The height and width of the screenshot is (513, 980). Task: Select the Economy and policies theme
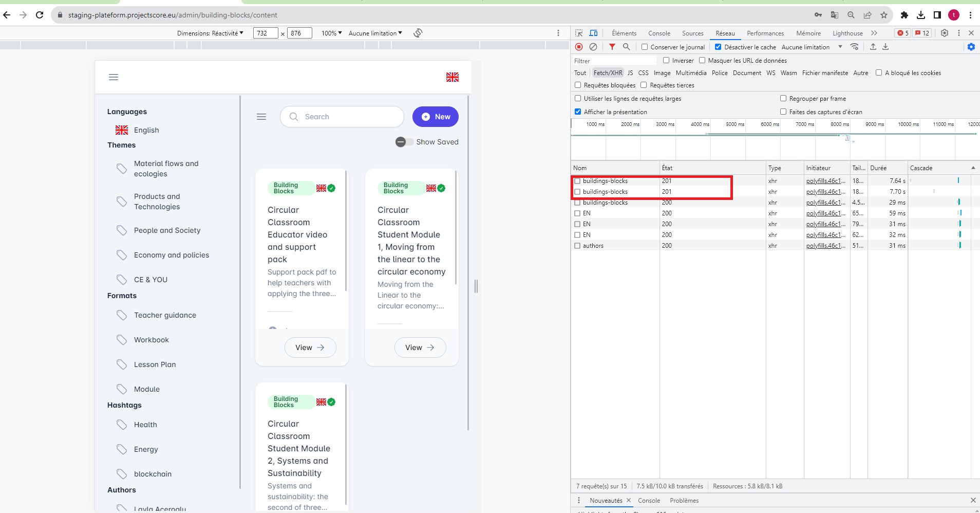pyautogui.click(x=171, y=255)
